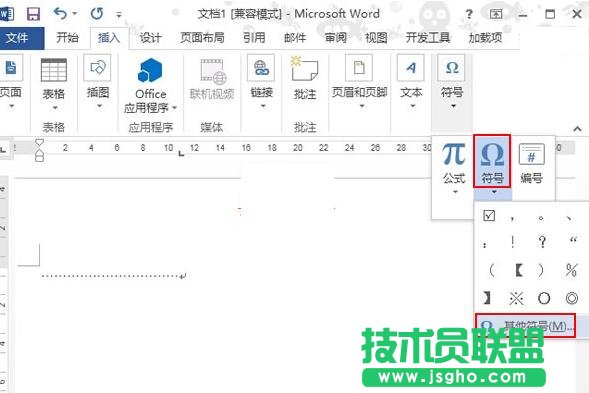
Task: Expand the 页眉和页脚 dropdown arrow
Action: [362, 106]
